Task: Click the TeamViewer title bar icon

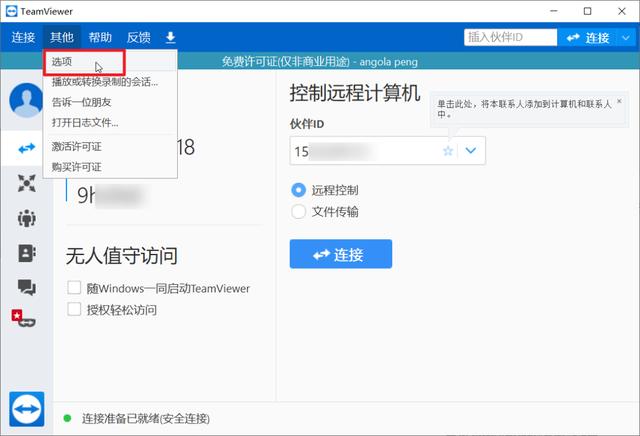Action: 12,11
